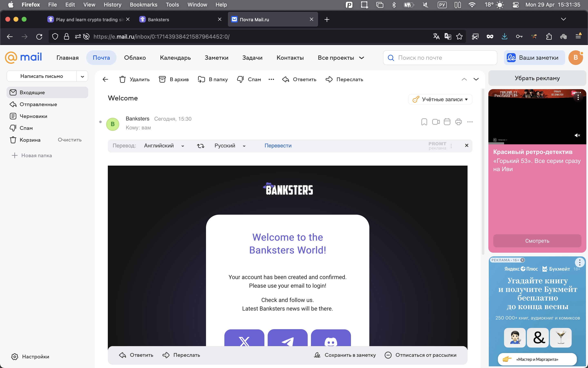Image resolution: width=588 pixels, height=368 pixels.
Task: Delete the email with Удалить
Action: tap(134, 79)
